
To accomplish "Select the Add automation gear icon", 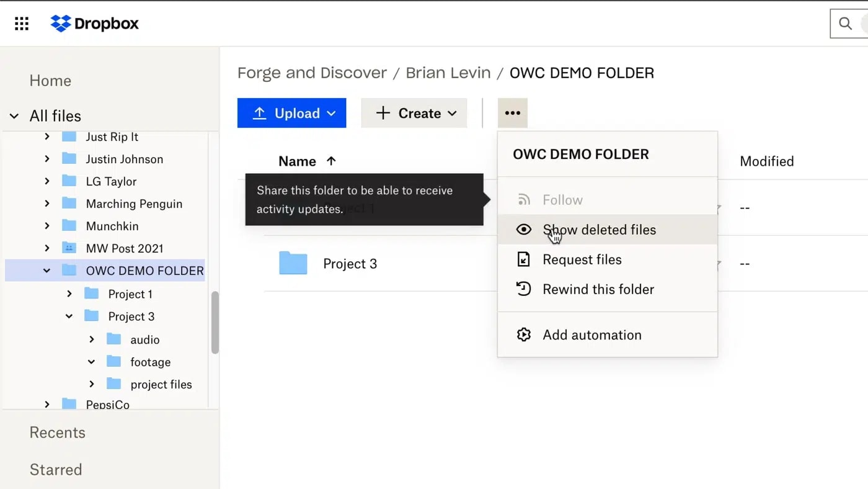I will pyautogui.click(x=524, y=334).
